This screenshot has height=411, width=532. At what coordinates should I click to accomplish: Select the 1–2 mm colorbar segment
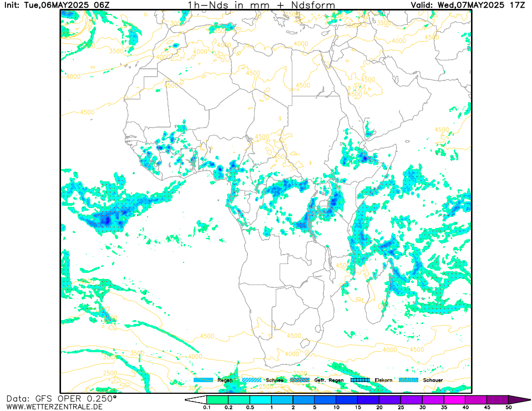click(x=282, y=399)
